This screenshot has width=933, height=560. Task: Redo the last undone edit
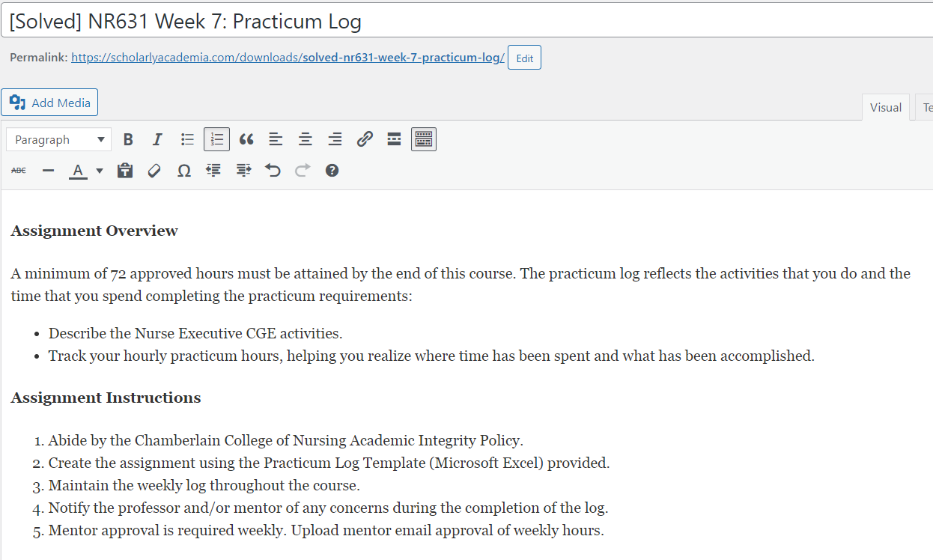coord(303,171)
